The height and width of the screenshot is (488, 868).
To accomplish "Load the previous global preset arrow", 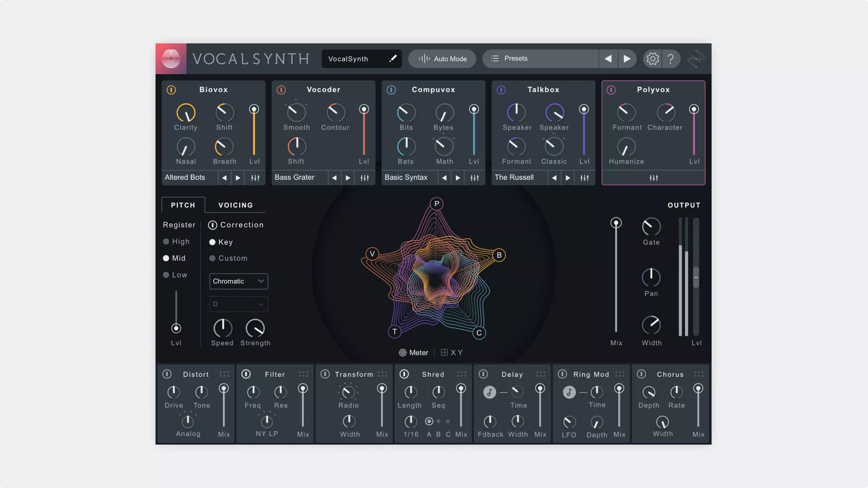I will click(608, 59).
